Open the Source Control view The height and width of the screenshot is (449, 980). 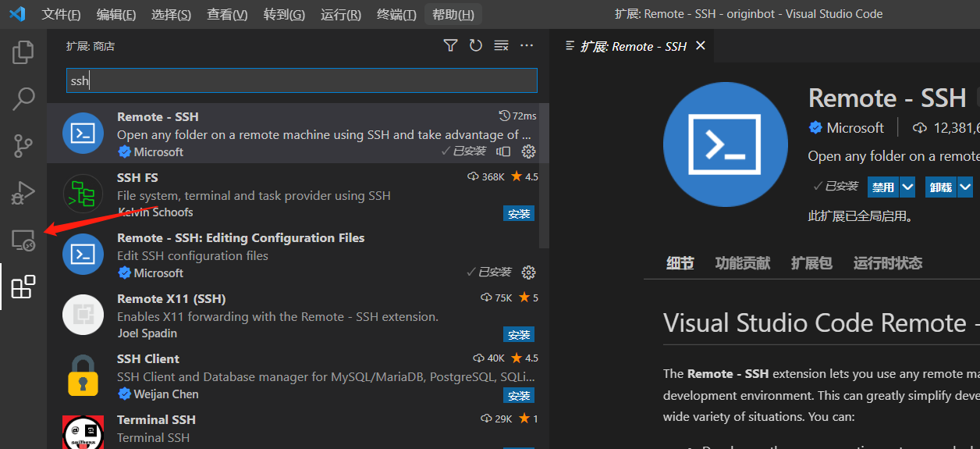tap(23, 146)
